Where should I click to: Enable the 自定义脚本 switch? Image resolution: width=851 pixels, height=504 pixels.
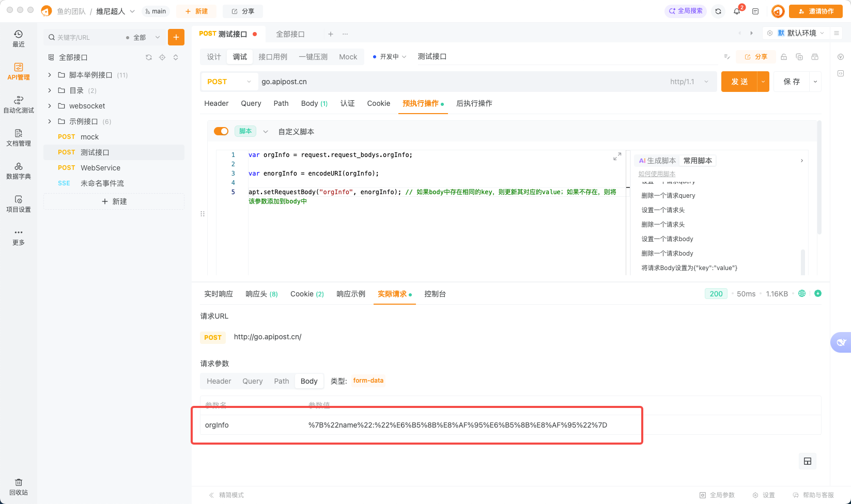click(x=221, y=131)
